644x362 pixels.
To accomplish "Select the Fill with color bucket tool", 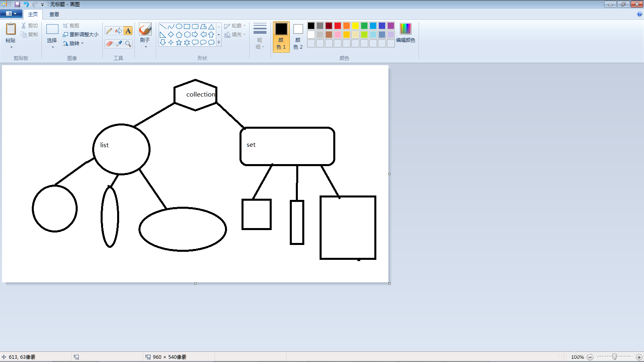I will click(x=118, y=31).
